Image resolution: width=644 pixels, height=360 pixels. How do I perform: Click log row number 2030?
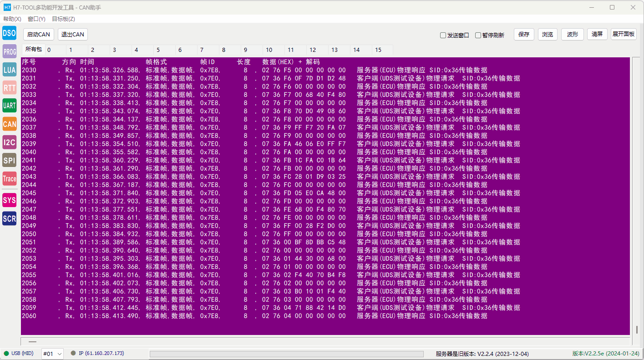tap(29, 70)
